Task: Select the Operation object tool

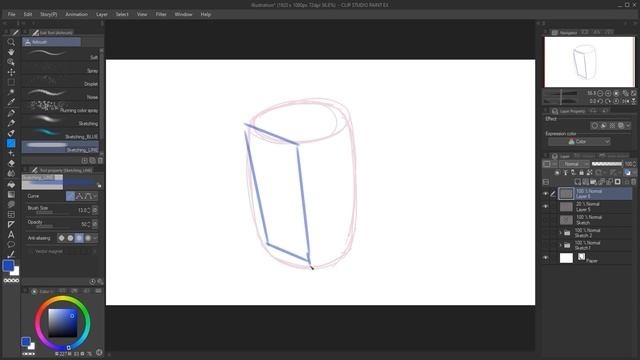Action: [11, 62]
